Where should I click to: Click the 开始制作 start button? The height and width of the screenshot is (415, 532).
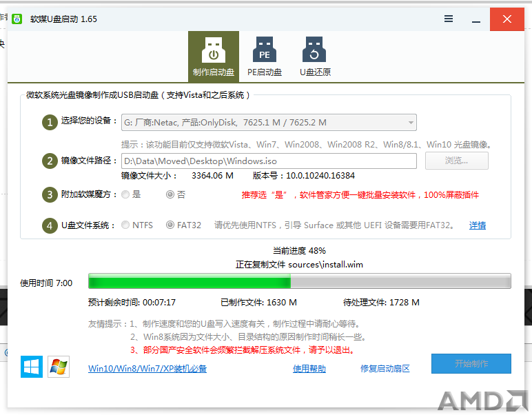(x=471, y=364)
